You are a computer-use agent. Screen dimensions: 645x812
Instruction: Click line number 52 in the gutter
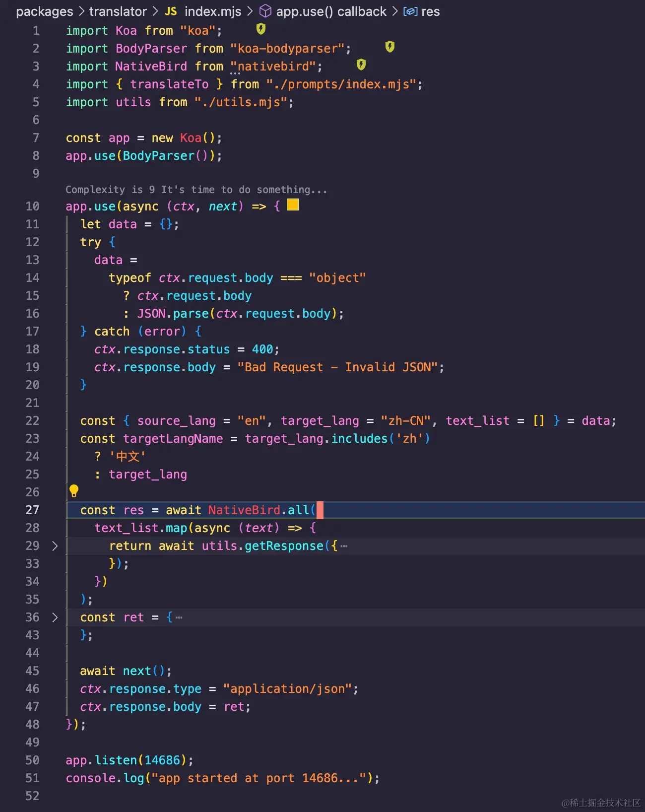click(x=32, y=796)
